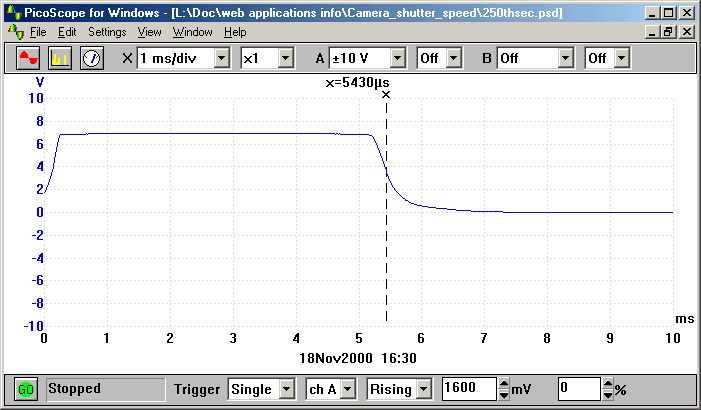Open channel A ±10 V range dropdown
The image size is (701, 410).
(396, 59)
